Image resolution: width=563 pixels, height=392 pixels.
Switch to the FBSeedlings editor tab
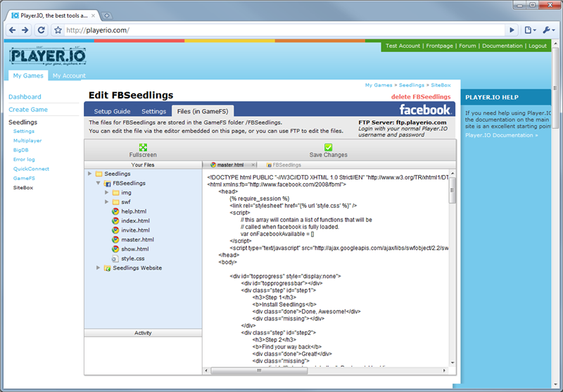pos(284,165)
